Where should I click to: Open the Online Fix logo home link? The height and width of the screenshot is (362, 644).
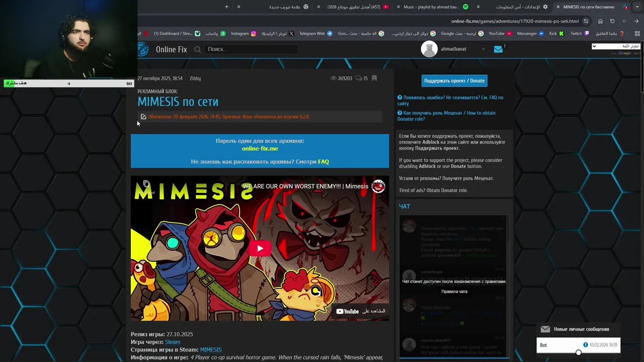[x=163, y=49]
